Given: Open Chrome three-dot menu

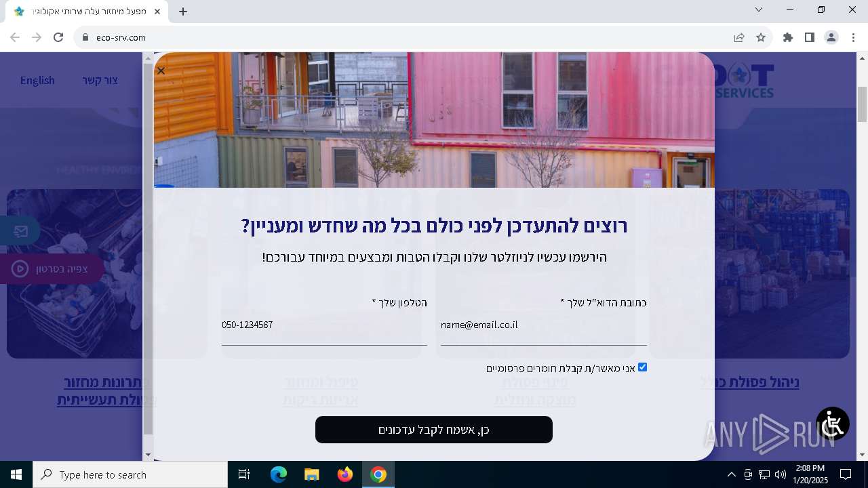Looking at the screenshot, I should tap(853, 37).
